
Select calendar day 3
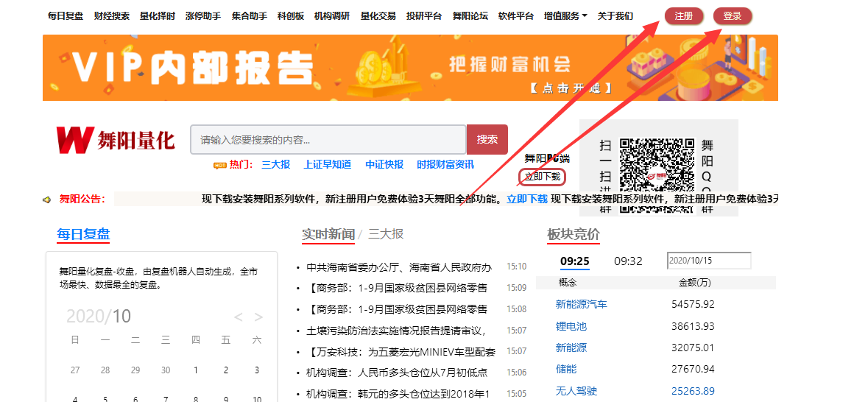click(256, 370)
